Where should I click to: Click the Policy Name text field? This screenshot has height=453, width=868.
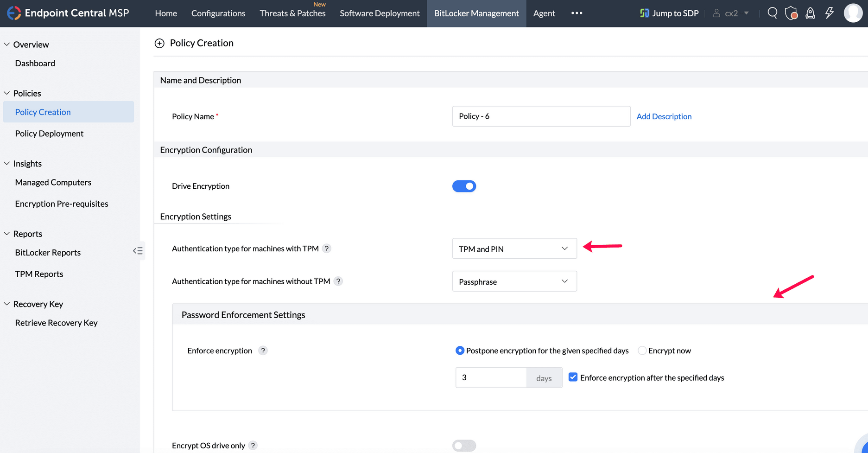coord(541,116)
